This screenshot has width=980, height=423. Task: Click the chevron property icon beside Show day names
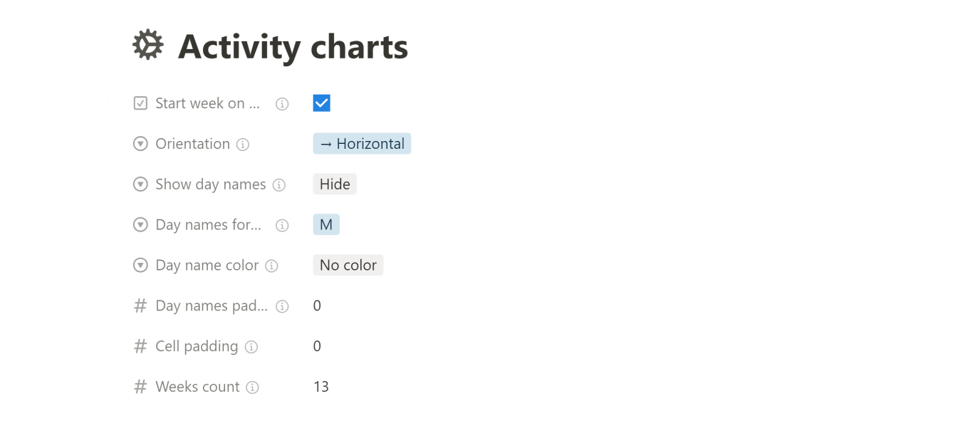coord(140,184)
